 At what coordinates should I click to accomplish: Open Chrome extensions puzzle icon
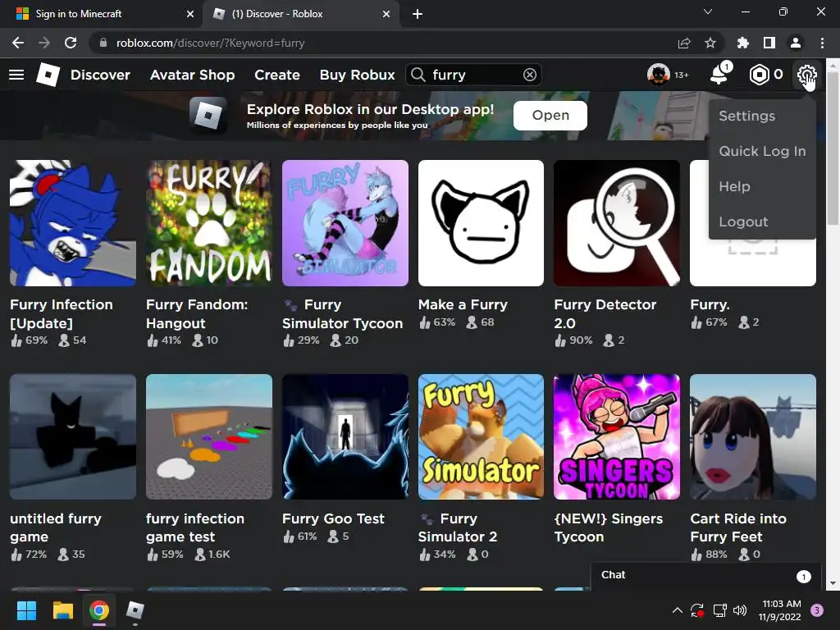pyautogui.click(x=742, y=43)
